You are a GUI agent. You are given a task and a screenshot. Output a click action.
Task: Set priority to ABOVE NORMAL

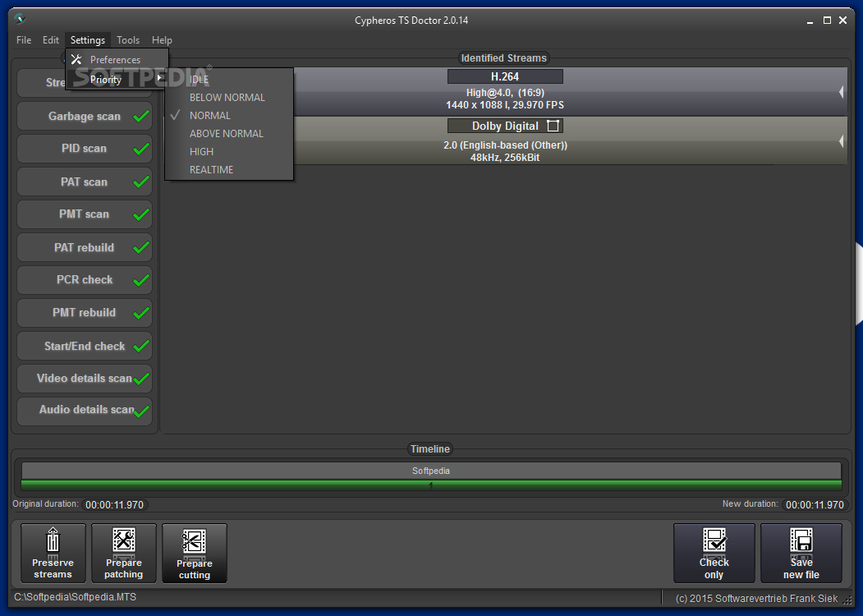[229, 134]
